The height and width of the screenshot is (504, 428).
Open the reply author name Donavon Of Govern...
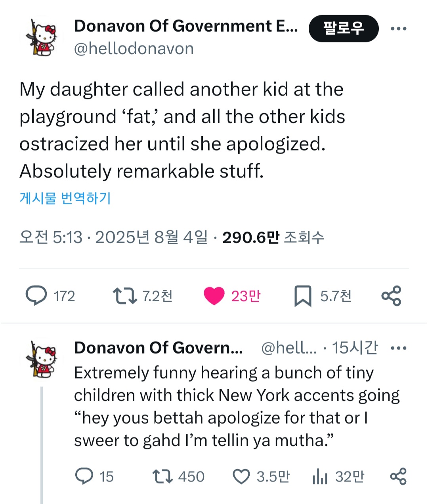[158, 348]
